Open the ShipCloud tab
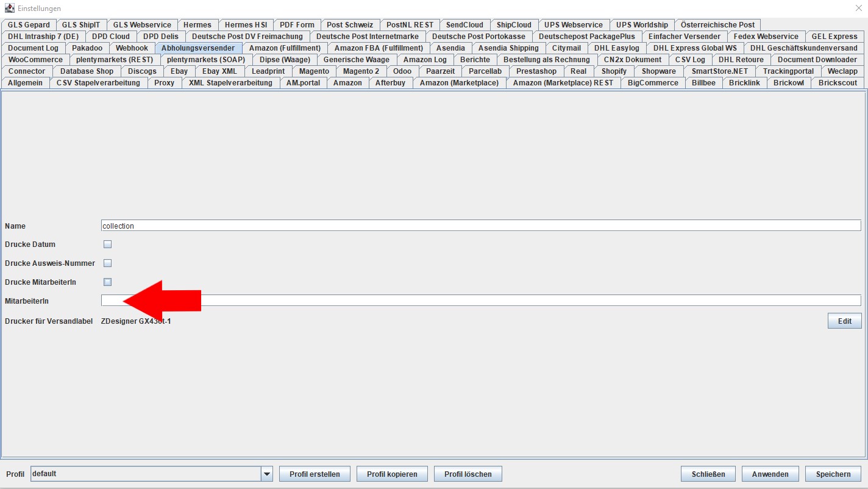The image size is (868, 489). [514, 25]
